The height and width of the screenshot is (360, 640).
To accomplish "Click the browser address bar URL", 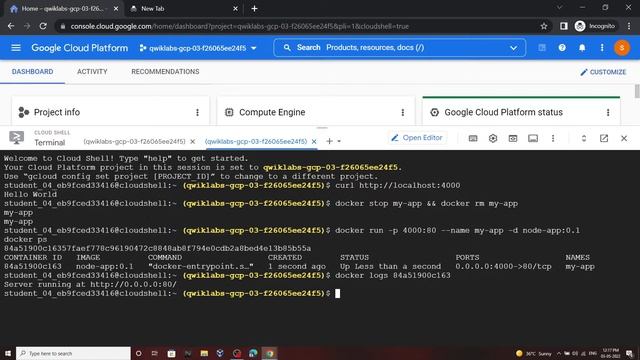I will 239,27.
